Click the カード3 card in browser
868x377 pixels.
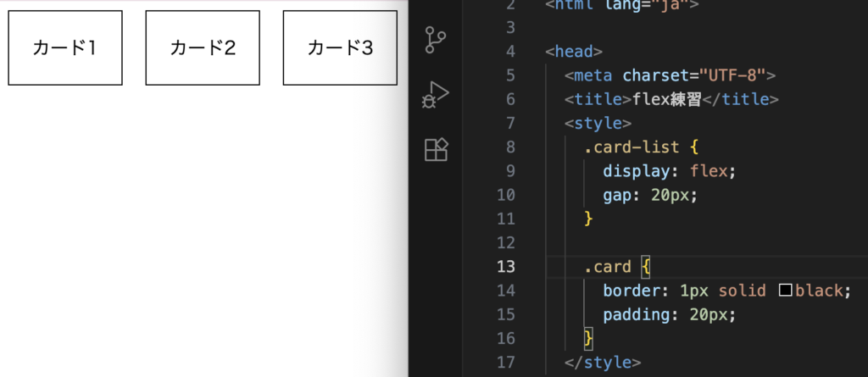[340, 47]
